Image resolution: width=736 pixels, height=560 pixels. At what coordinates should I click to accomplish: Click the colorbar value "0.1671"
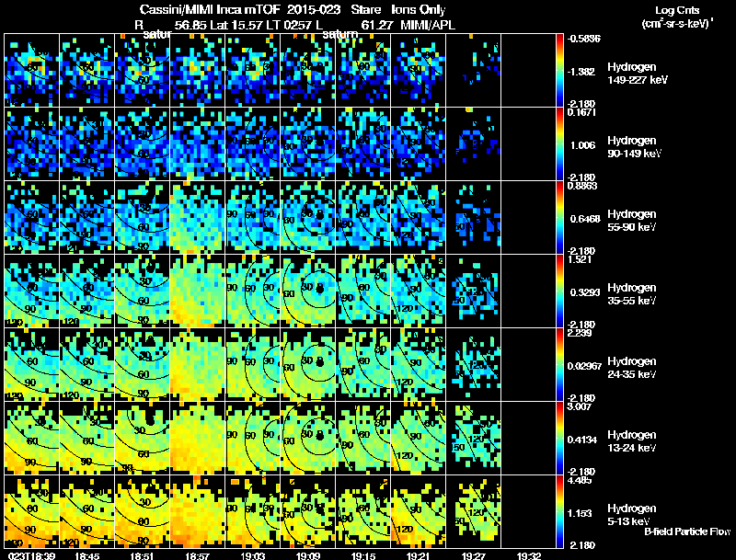pos(582,112)
